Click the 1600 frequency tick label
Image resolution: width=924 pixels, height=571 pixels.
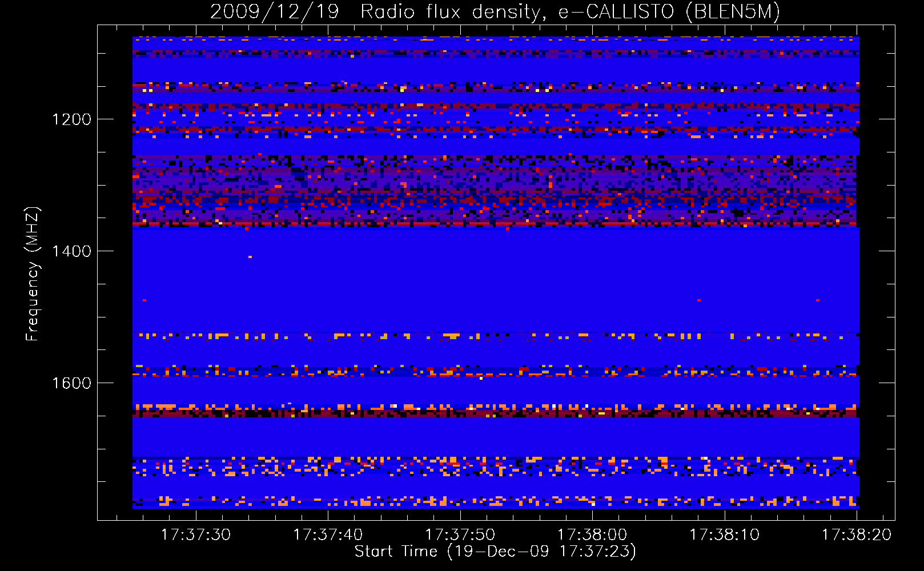71,383
